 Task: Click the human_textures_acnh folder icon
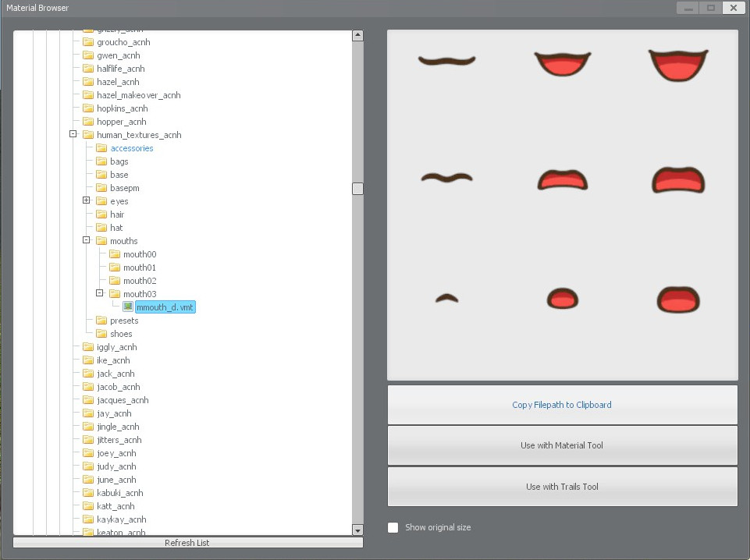(x=88, y=135)
